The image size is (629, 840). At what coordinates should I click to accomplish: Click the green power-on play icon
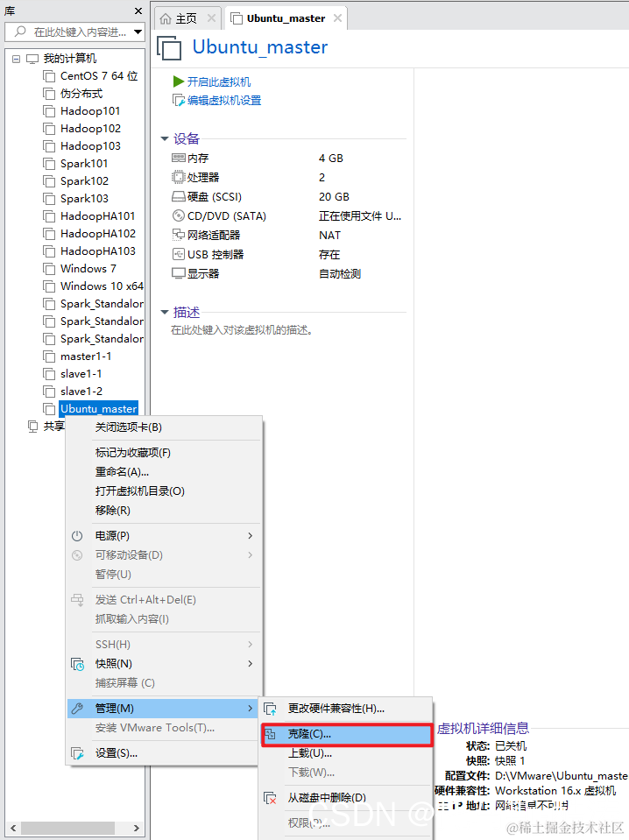click(179, 81)
